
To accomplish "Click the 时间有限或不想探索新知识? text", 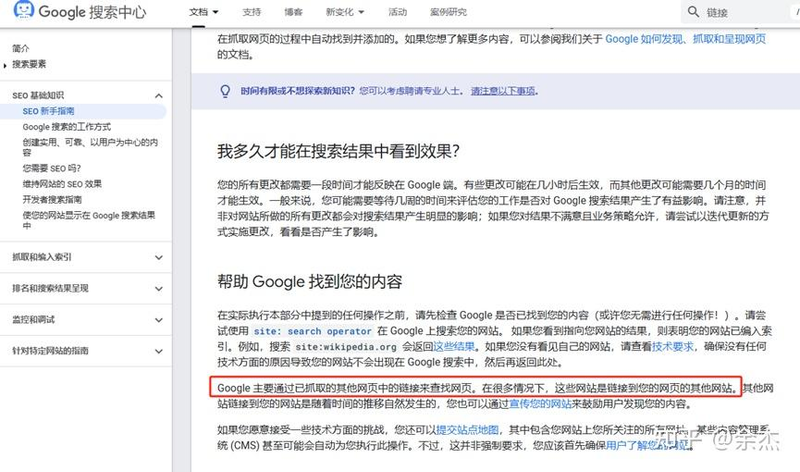I will tap(297, 91).
